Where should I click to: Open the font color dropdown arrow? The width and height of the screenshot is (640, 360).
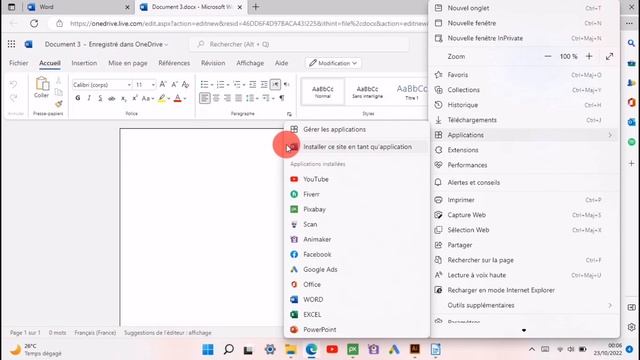pos(185,99)
